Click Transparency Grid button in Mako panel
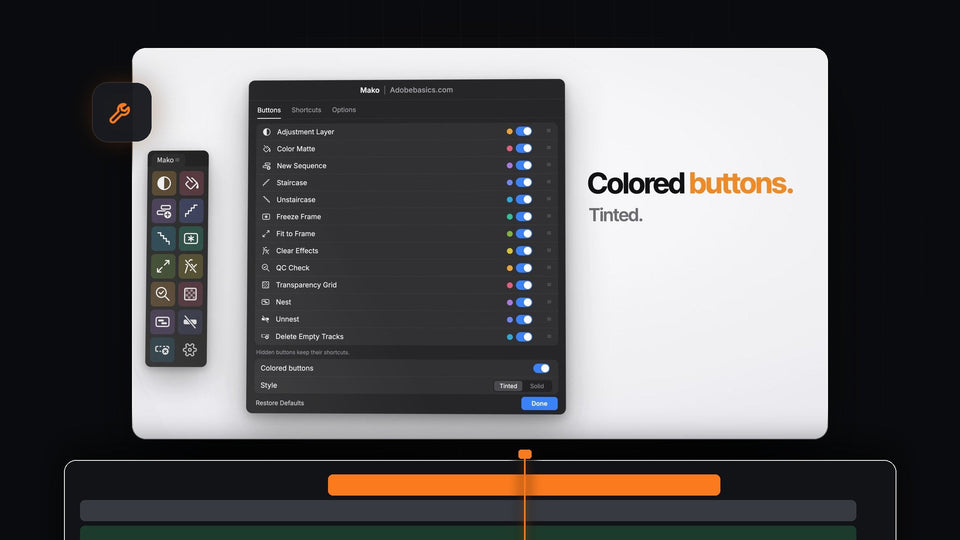Viewport: 960px width, 540px height. point(191,294)
